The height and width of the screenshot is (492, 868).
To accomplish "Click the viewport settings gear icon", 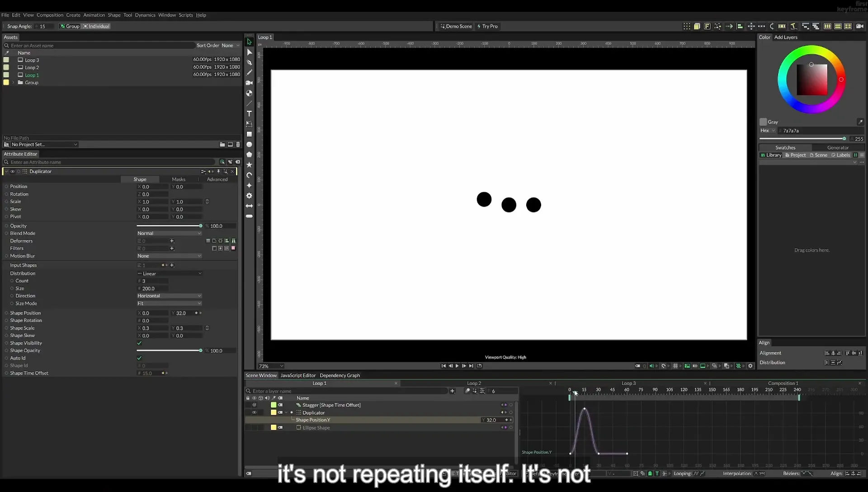I will [750, 366].
